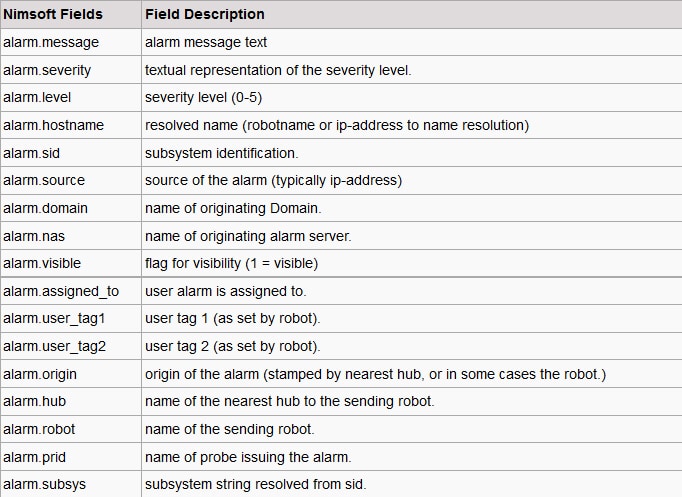Image resolution: width=682 pixels, height=497 pixels.
Task: Select the alarm.level field cell
Action: pyautogui.click(x=36, y=98)
